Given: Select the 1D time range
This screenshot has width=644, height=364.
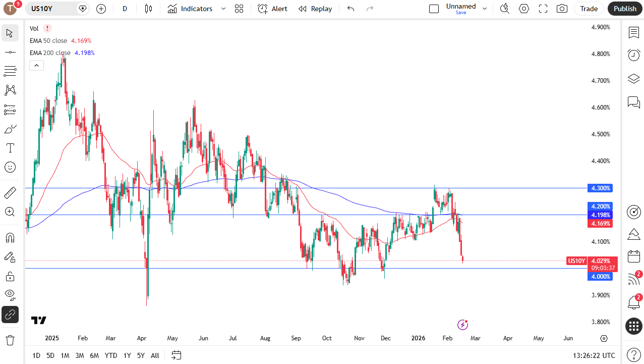Looking at the screenshot, I should tap(36, 355).
